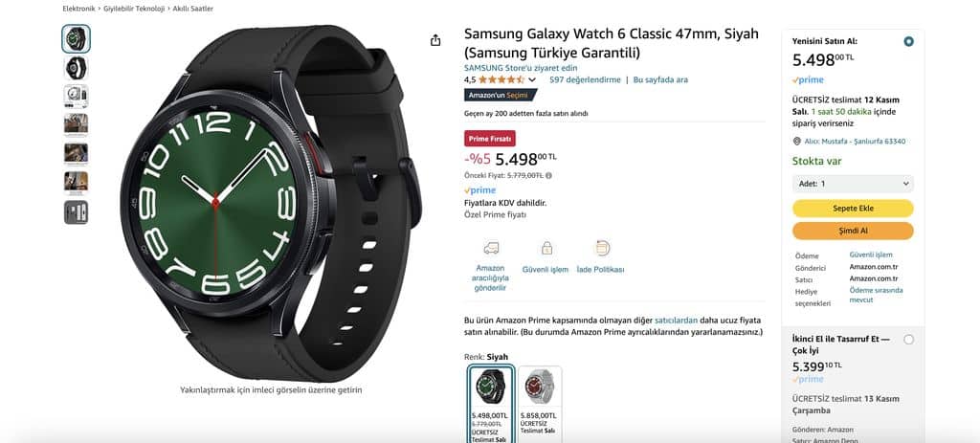Select the second watch thumbnail image

pyautogui.click(x=77, y=68)
